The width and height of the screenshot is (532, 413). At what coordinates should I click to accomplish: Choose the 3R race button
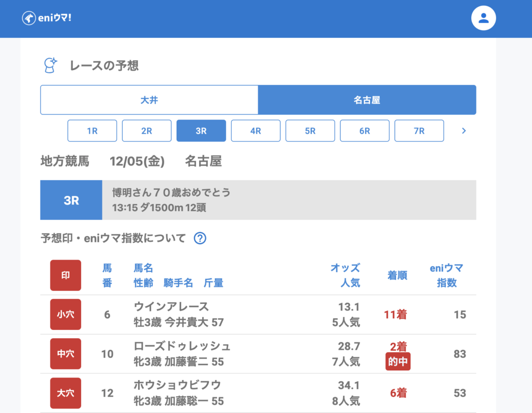201,131
